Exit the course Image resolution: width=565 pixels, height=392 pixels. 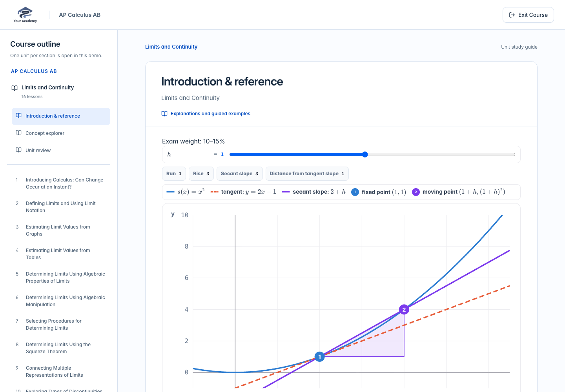(x=528, y=15)
